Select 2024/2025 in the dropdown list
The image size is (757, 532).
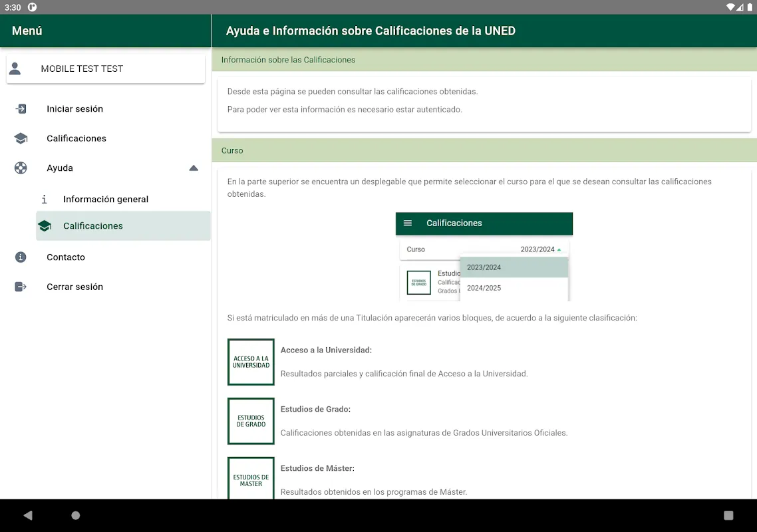pyautogui.click(x=514, y=288)
